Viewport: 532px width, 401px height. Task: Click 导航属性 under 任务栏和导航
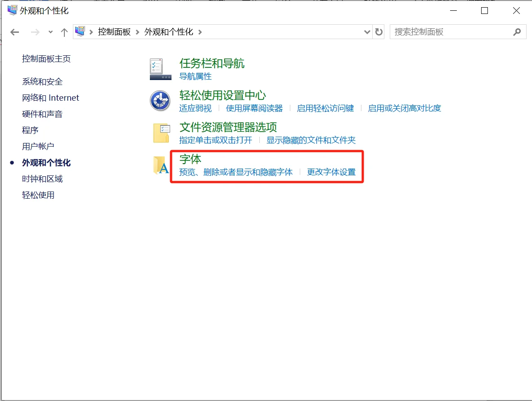click(x=197, y=76)
